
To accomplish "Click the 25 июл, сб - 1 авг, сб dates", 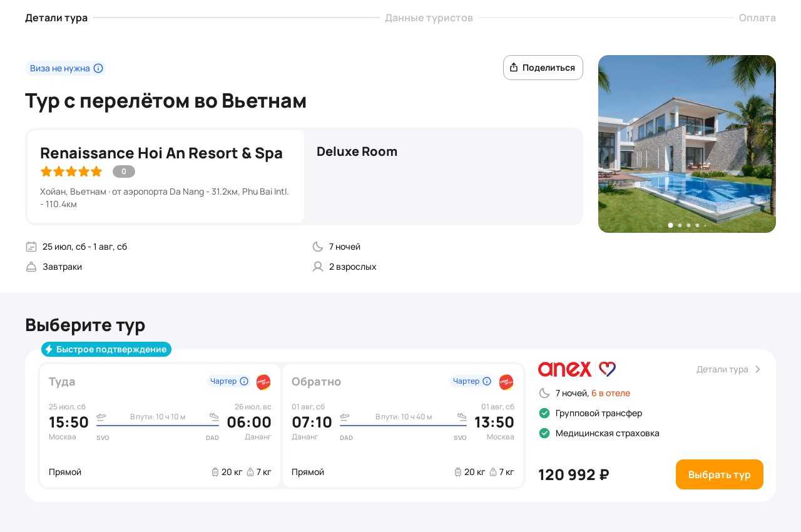I will tap(85, 247).
